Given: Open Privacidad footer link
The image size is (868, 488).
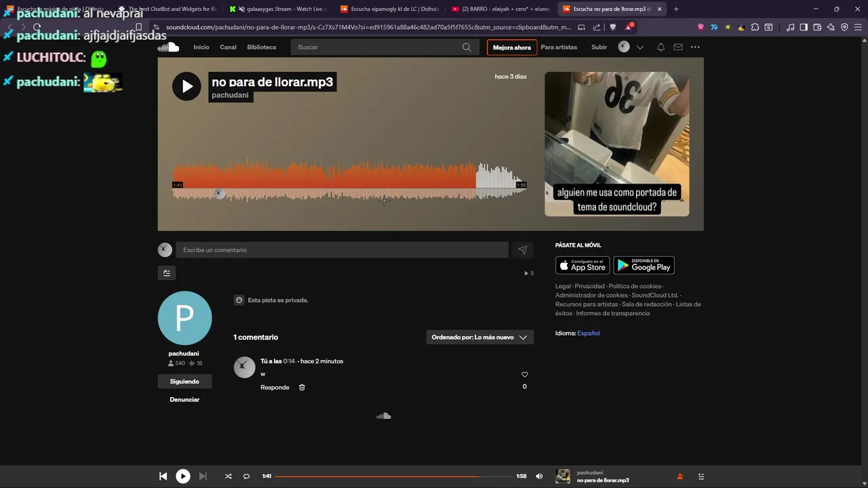Looking at the screenshot, I should [589, 286].
